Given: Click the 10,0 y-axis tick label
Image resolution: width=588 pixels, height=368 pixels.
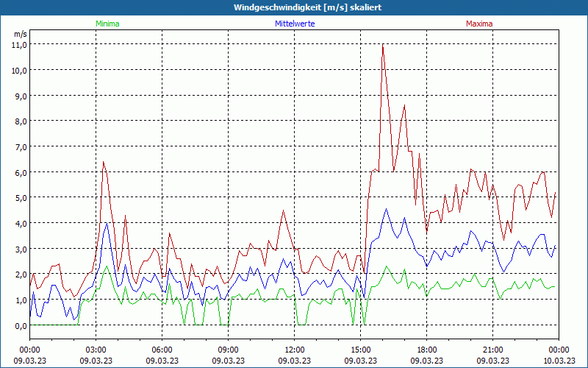Looking at the screenshot, I should click(19, 70).
